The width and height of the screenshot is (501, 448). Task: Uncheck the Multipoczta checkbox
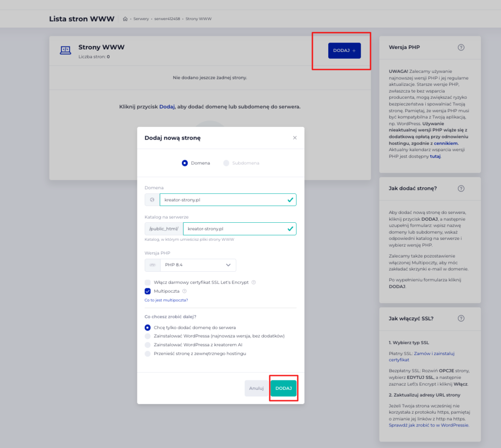pos(148,291)
